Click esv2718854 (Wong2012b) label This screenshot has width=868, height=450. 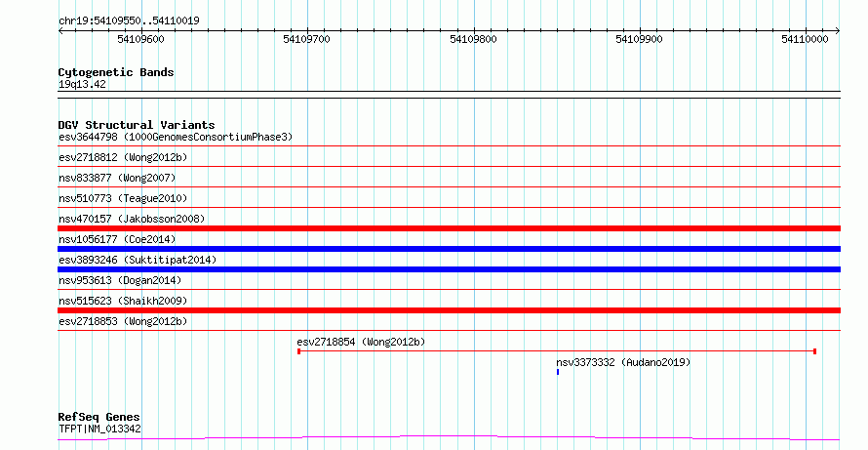pyautogui.click(x=361, y=342)
